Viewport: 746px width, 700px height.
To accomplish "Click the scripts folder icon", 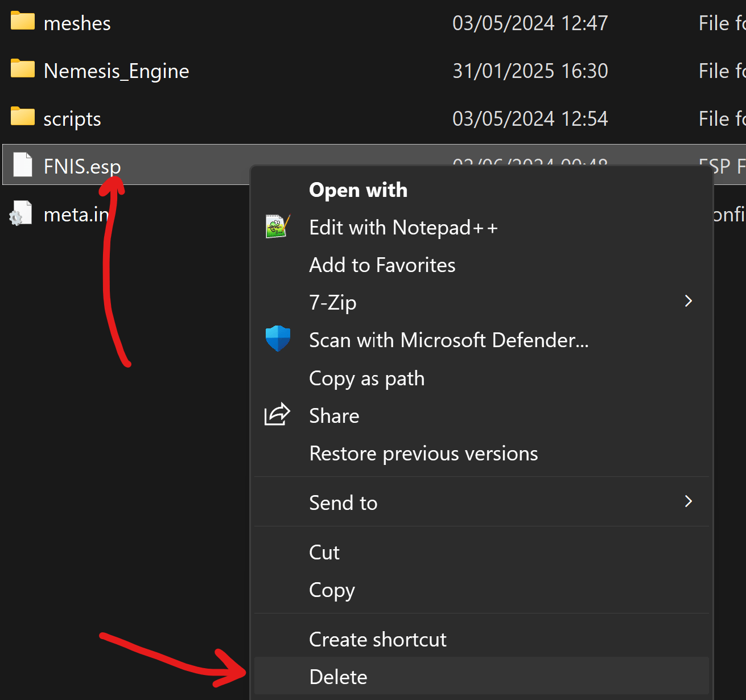I will click(x=23, y=117).
